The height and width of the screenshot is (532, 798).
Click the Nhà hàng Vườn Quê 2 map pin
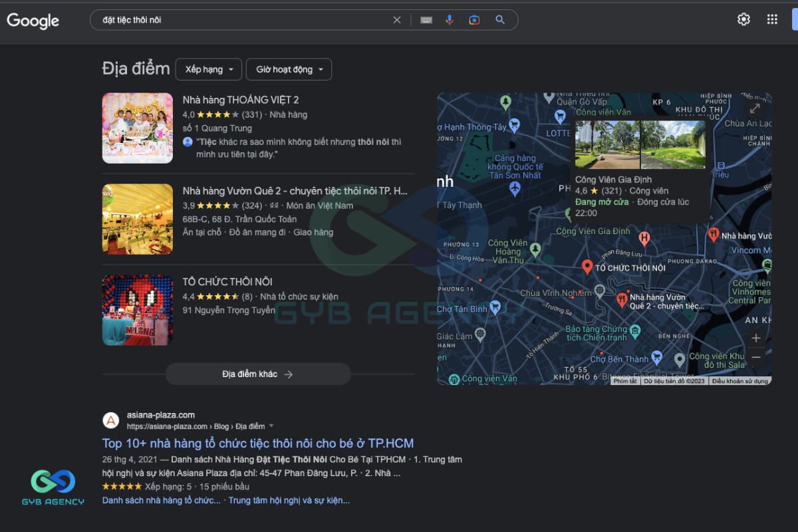(622, 299)
